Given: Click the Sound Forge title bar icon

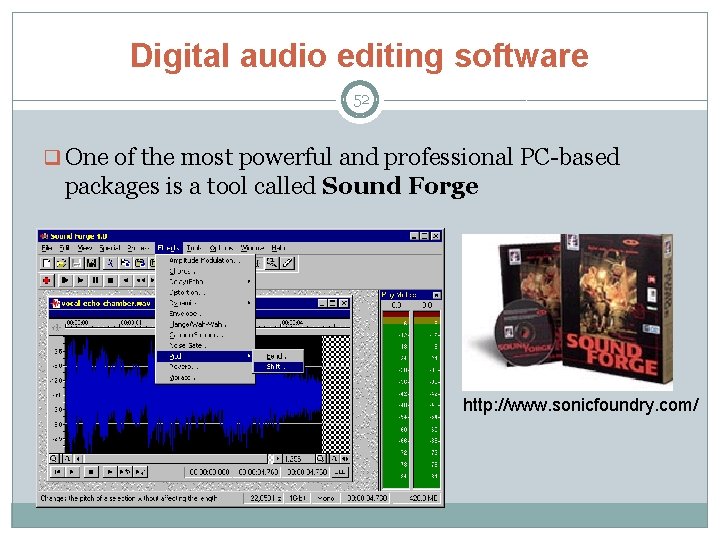Looking at the screenshot, I should pyautogui.click(x=44, y=236).
